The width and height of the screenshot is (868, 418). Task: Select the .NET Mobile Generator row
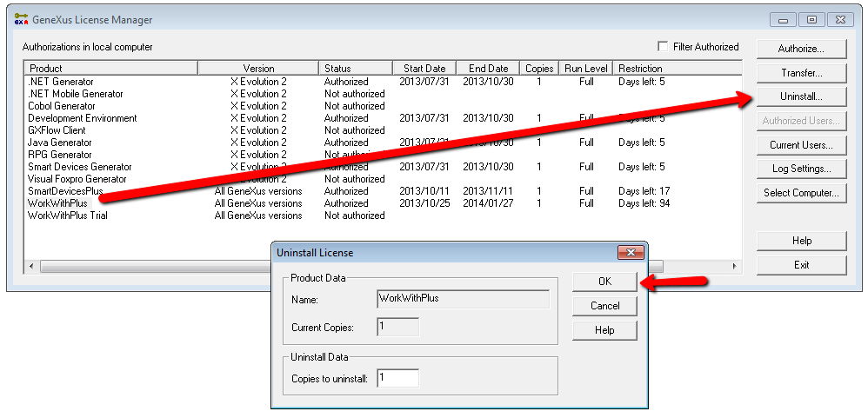click(383, 94)
